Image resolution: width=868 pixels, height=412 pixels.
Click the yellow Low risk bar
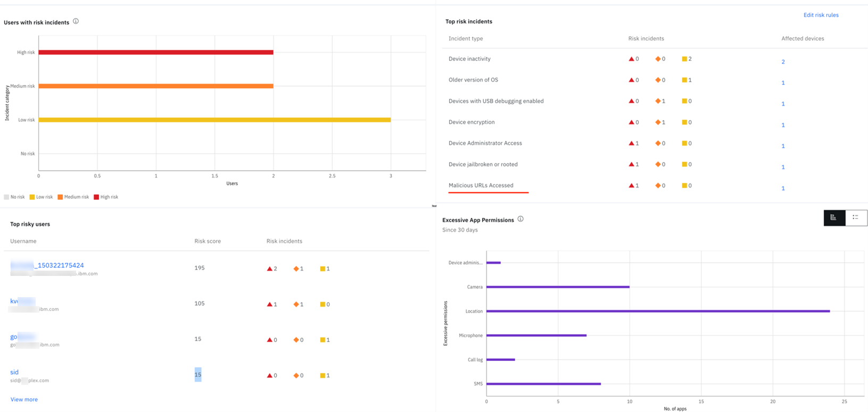coord(214,120)
